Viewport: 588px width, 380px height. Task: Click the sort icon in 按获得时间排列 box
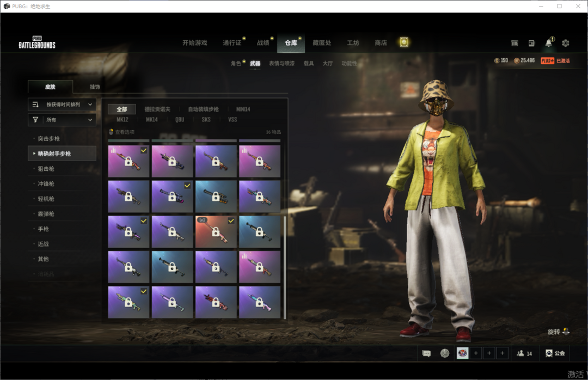coord(35,105)
